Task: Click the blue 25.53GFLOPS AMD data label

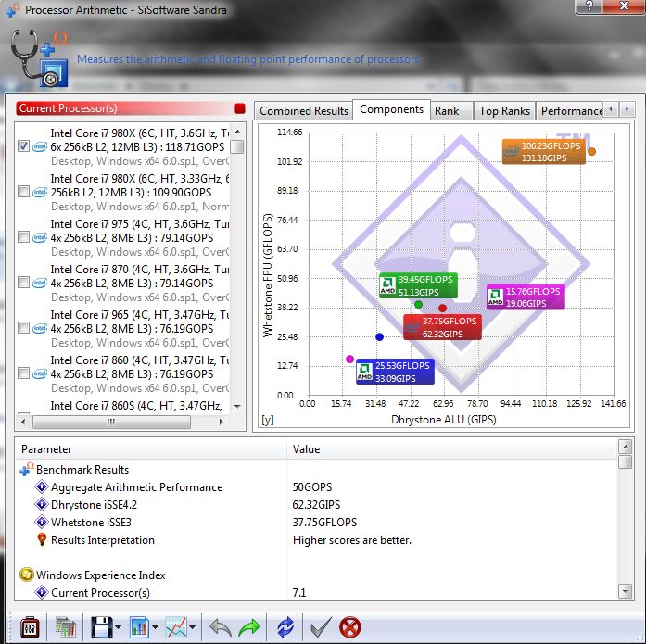Action: [x=395, y=372]
